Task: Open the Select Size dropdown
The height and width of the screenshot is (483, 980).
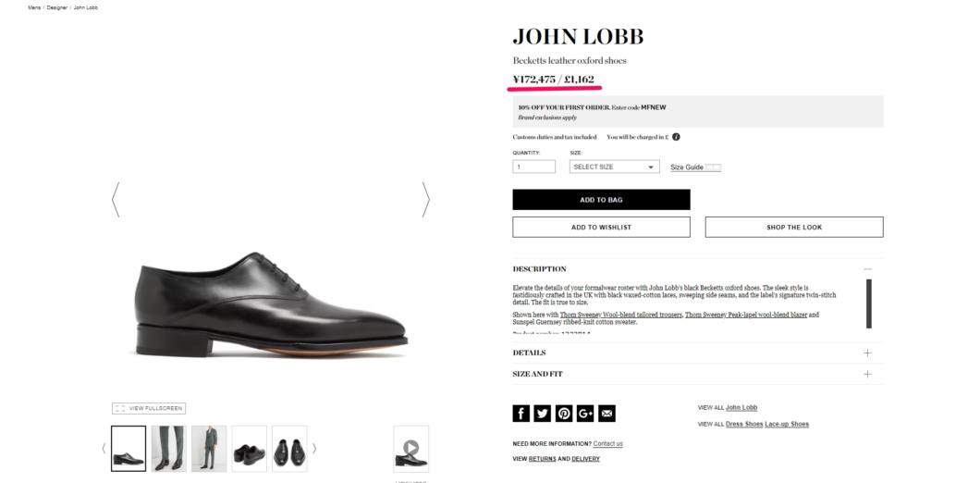Action: pyautogui.click(x=615, y=167)
